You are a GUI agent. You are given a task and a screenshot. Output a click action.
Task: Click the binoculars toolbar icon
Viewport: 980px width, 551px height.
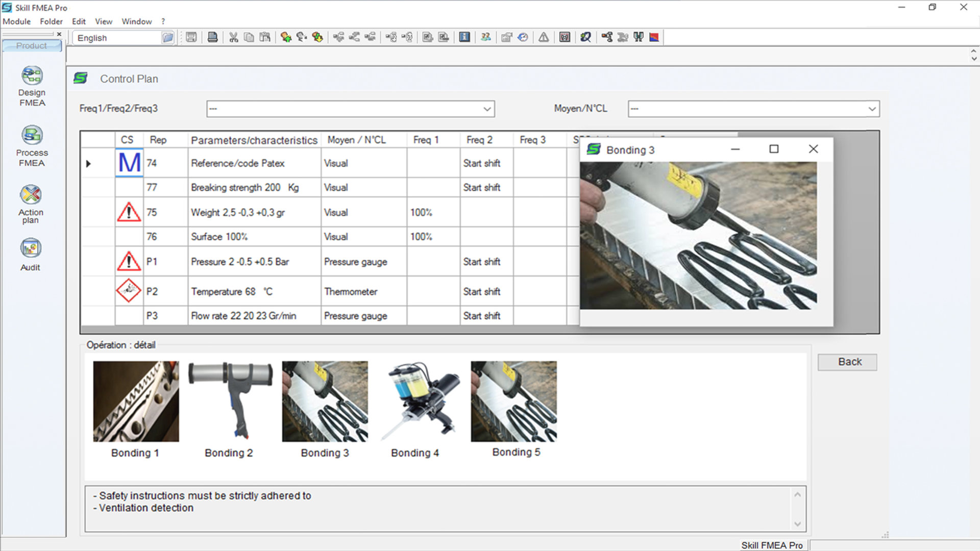click(639, 37)
